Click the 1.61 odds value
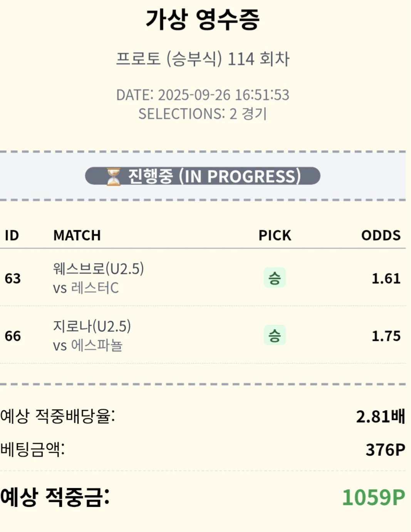The height and width of the screenshot is (532, 411). 386,278
